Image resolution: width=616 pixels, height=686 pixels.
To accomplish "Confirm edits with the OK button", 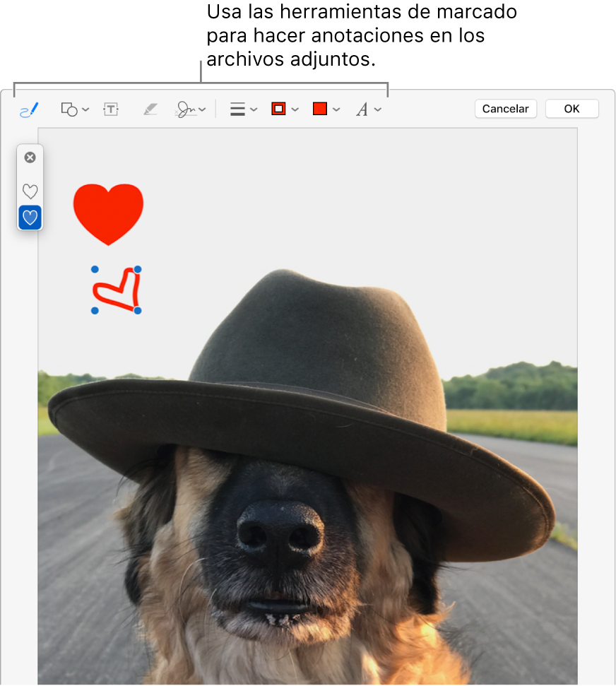I will pyautogui.click(x=571, y=109).
